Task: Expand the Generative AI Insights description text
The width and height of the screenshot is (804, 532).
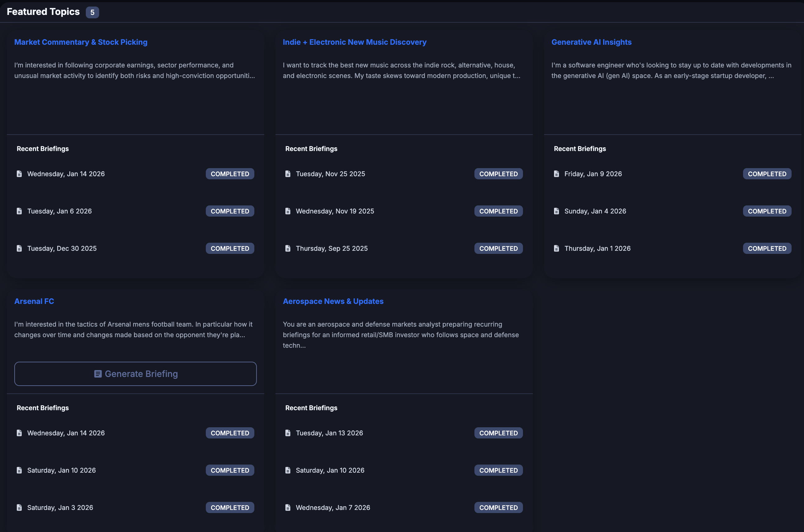Action: tap(671, 70)
